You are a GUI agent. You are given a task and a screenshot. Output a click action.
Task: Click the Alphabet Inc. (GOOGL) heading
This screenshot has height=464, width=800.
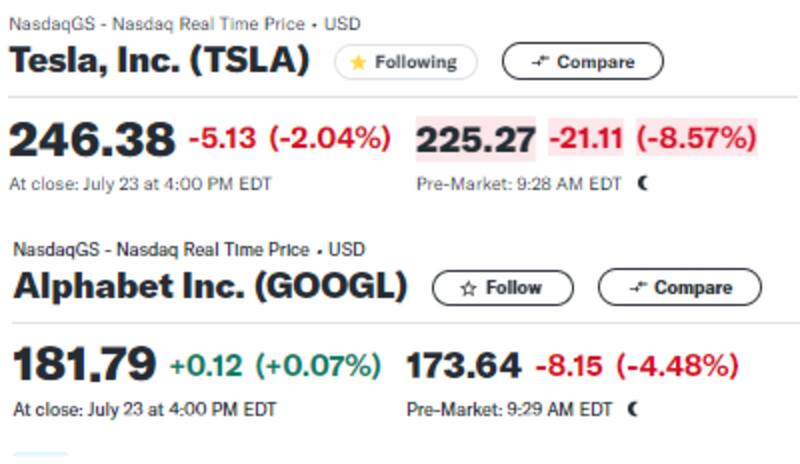[x=210, y=287]
